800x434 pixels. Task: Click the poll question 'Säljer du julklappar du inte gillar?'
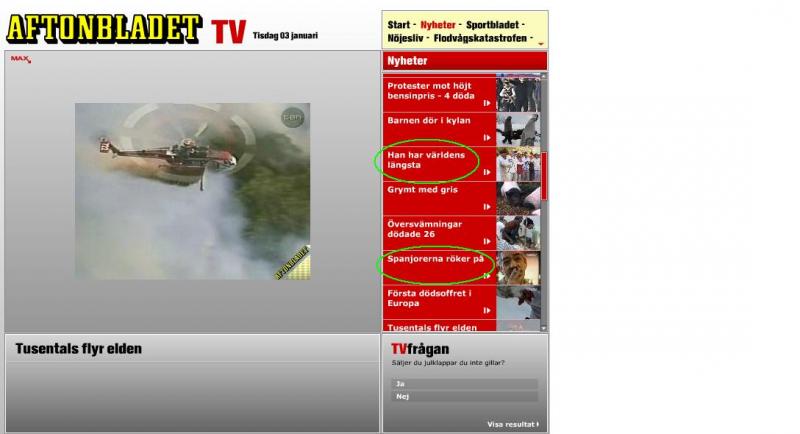tap(448, 363)
